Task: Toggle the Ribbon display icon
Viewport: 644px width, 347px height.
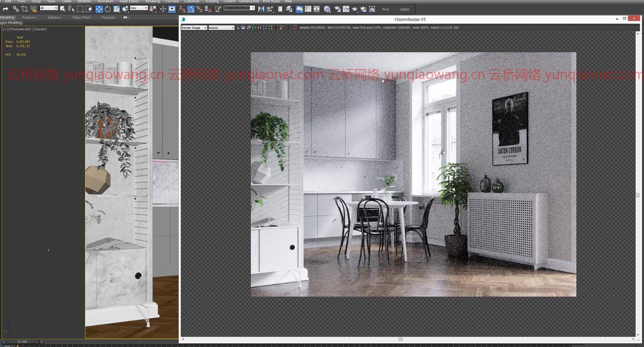Action: [x=299, y=9]
